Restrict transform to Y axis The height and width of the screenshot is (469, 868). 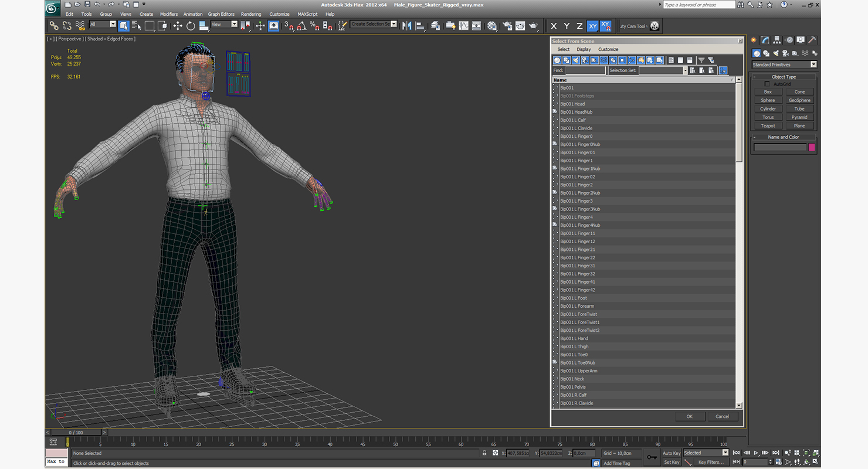(567, 26)
